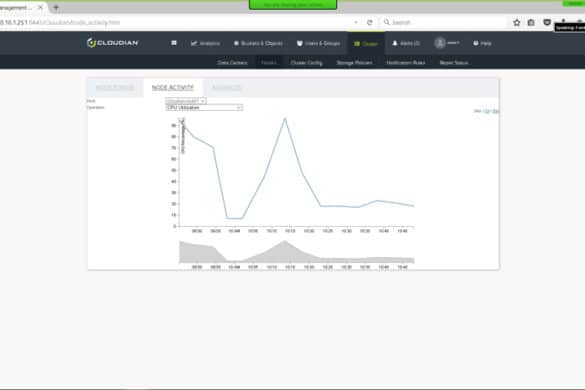Switch to the Advanced tab
Screen dimensions: 585x390
[226, 88]
